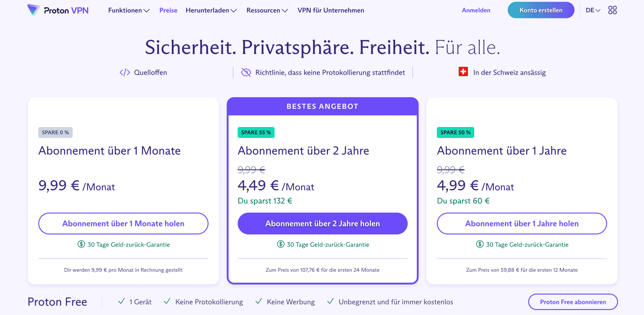The image size is (644, 315).
Task: Click the checkmark beside Keine Werbung
Action: pos(259,301)
